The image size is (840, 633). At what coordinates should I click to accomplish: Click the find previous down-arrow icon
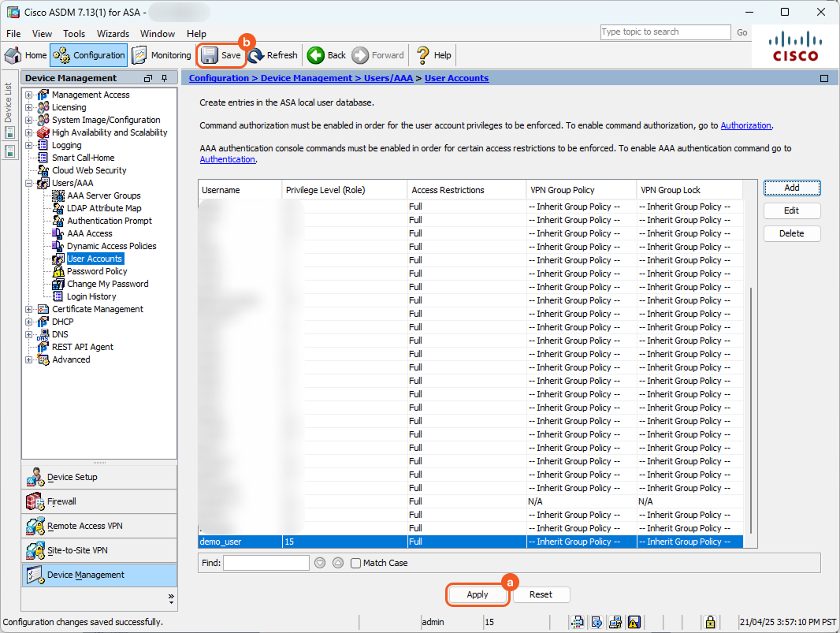[x=320, y=563]
